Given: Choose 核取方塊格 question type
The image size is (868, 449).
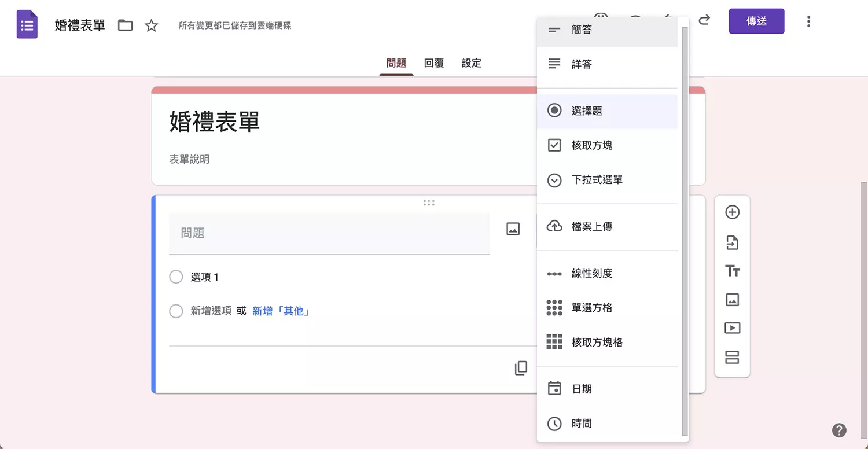Looking at the screenshot, I should click(607, 343).
